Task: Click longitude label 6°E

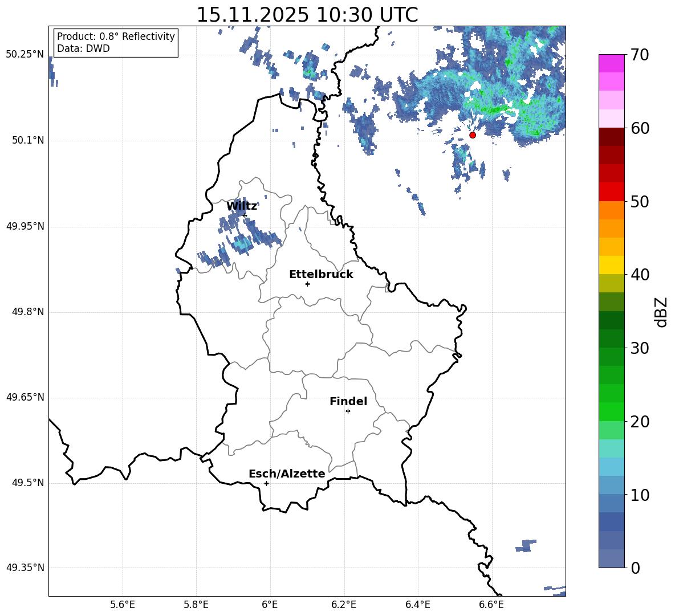Action: coord(270,605)
